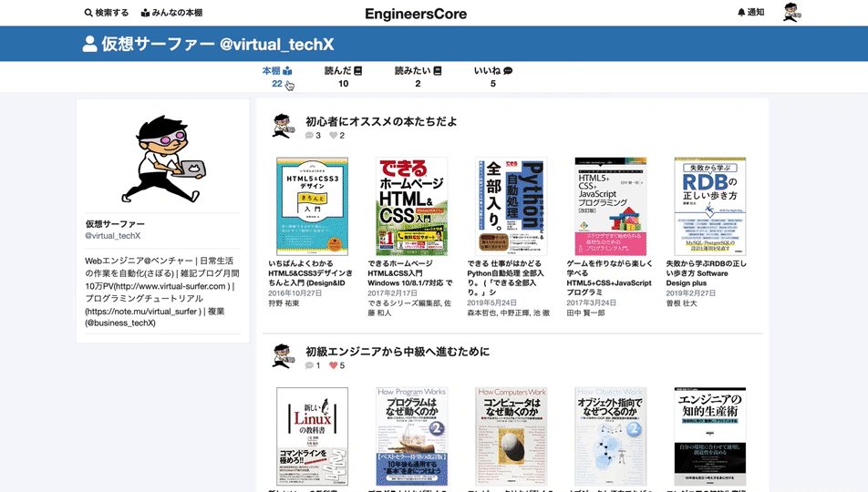Screen dimensions: 868x492
Task: Click the user icon beside 仮想サーファー in blue banner
Action: 89,44
